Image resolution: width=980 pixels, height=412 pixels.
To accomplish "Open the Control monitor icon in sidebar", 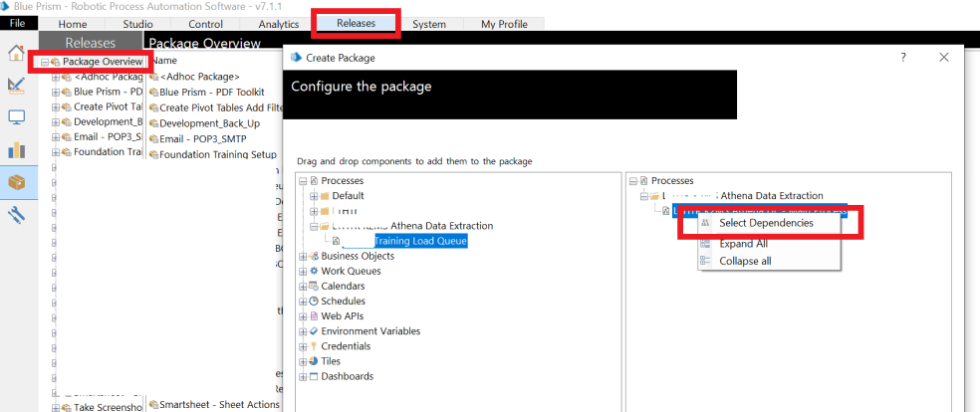I will (x=16, y=117).
